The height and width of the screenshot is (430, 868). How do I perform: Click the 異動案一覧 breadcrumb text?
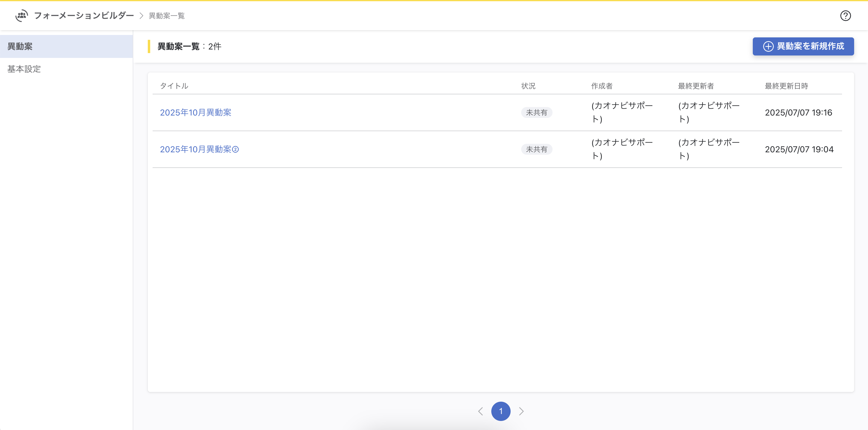tap(167, 16)
